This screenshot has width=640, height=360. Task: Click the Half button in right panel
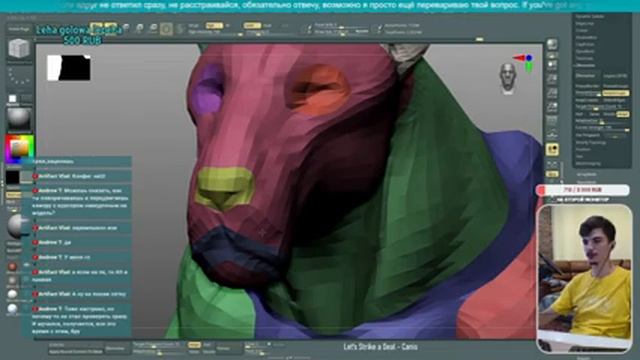click(579, 114)
